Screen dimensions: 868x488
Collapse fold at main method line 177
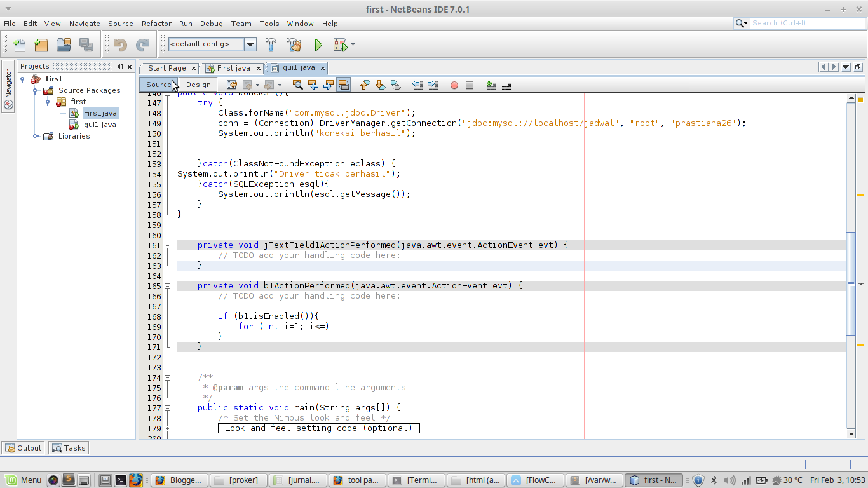pyautogui.click(x=168, y=408)
